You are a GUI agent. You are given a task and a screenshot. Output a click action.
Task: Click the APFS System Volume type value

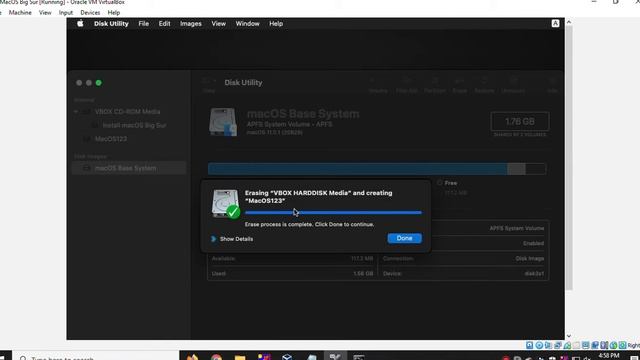tap(517, 228)
